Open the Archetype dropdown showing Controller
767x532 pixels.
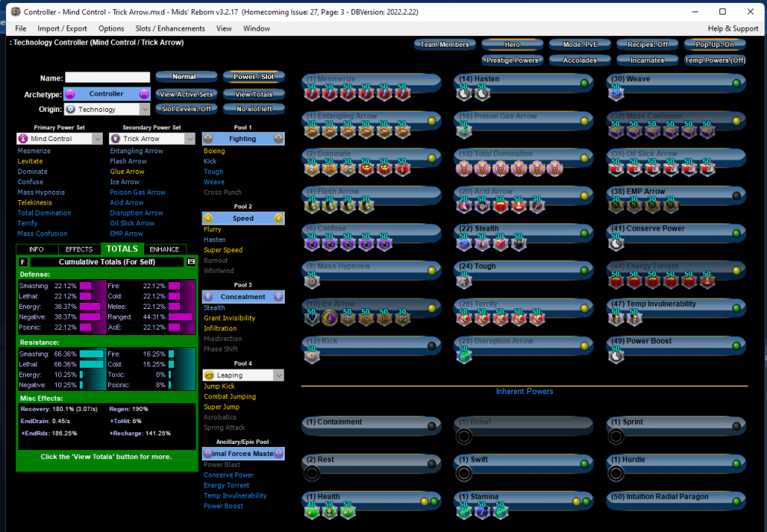107,94
